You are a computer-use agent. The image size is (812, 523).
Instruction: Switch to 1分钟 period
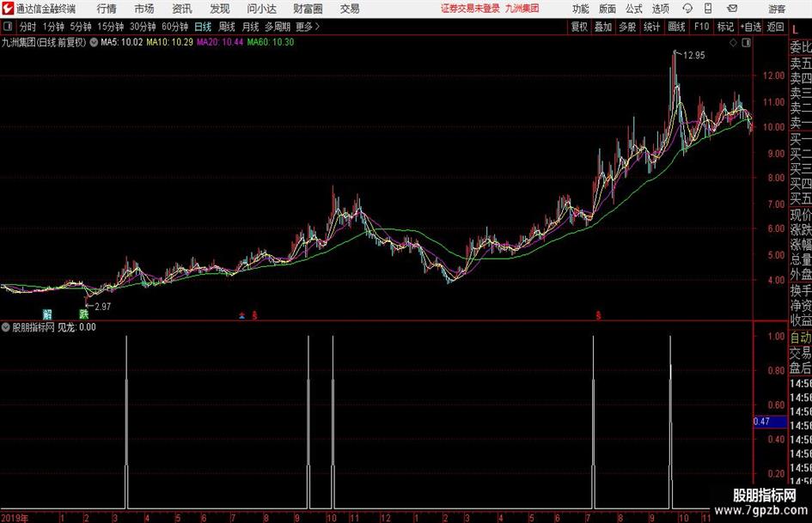click(52, 27)
